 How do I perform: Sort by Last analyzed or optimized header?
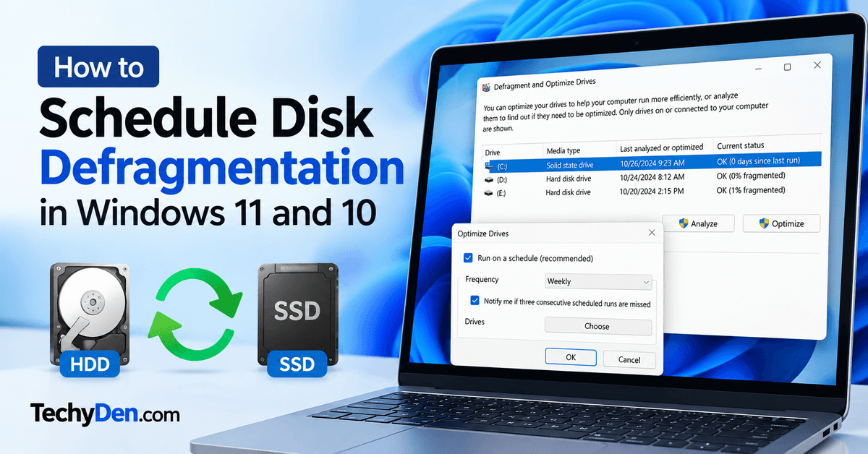pos(661,147)
